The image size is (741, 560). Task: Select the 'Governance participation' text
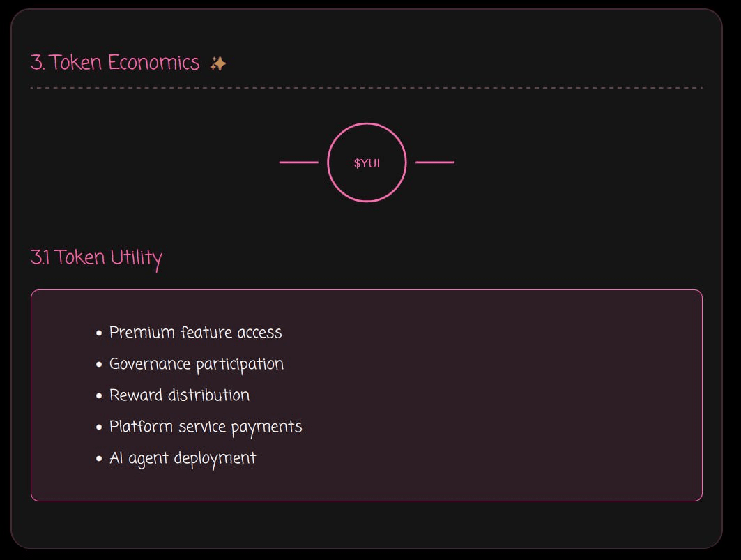click(x=196, y=364)
